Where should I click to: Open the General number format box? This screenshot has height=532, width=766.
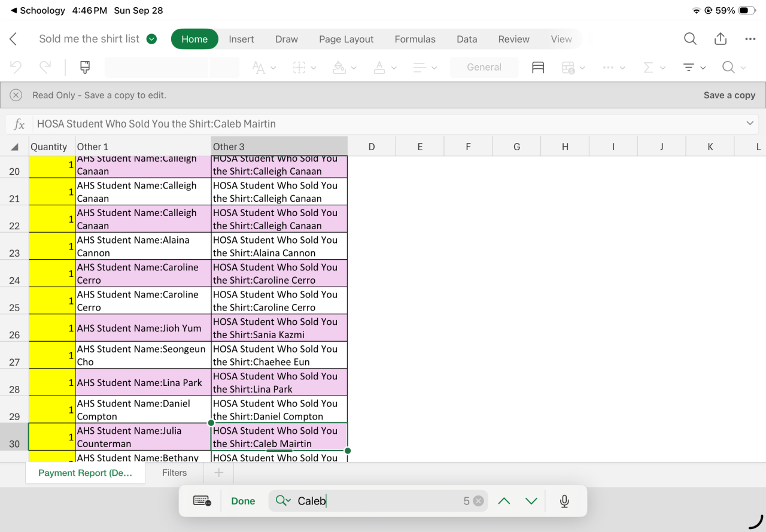coord(484,67)
